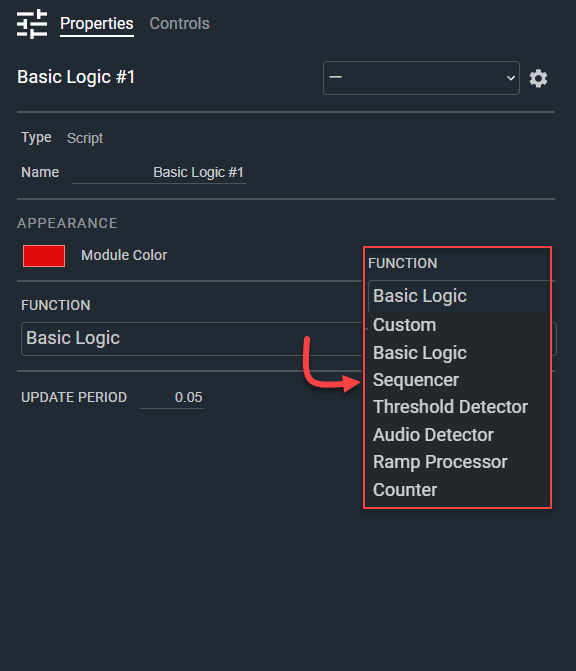Choose Sequencer in the function list
This screenshot has width=576, height=671.
coord(416,380)
